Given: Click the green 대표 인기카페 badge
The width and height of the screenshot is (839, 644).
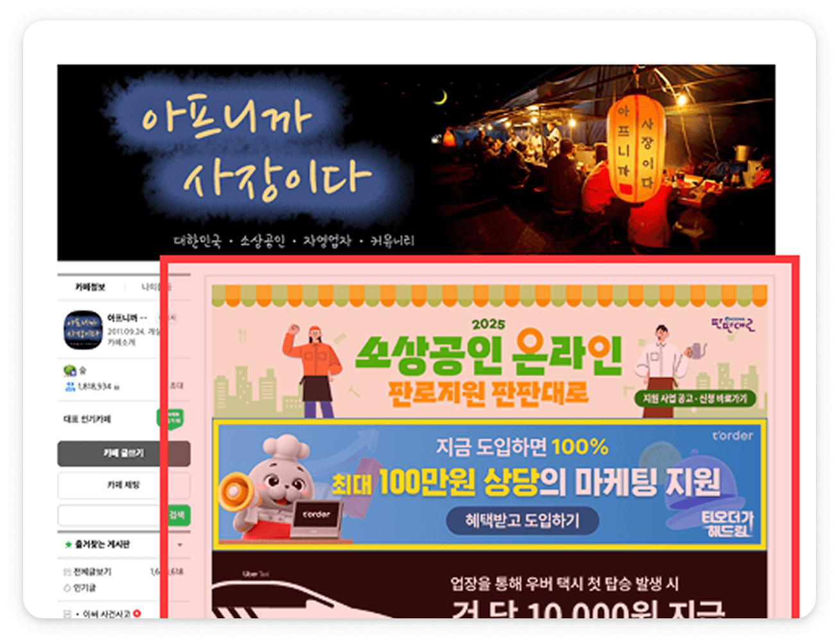Looking at the screenshot, I should pos(171,419).
